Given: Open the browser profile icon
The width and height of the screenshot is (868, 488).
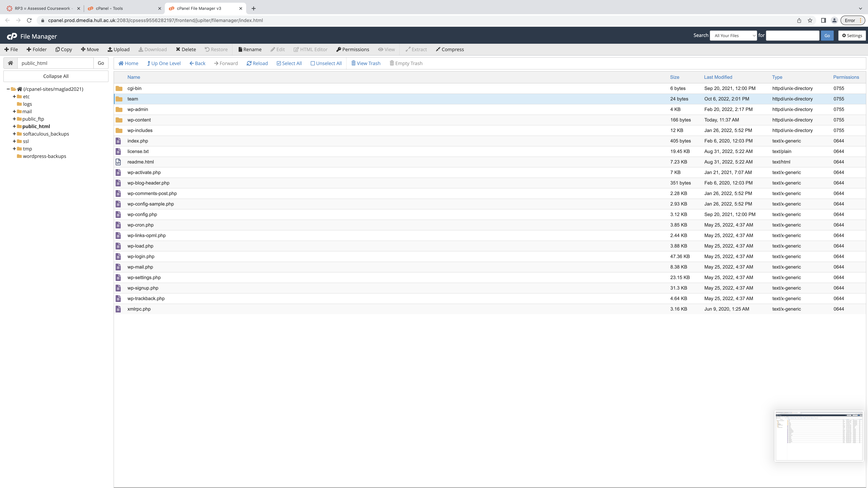Looking at the screenshot, I should pyautogui.click(x=834, y=20).
